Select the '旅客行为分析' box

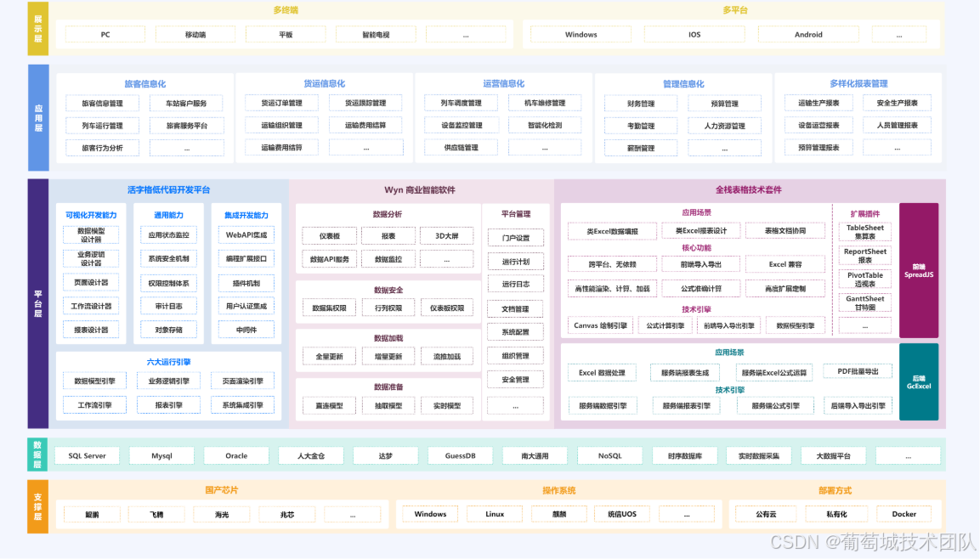pyautogui.click(x=103, y=148)
